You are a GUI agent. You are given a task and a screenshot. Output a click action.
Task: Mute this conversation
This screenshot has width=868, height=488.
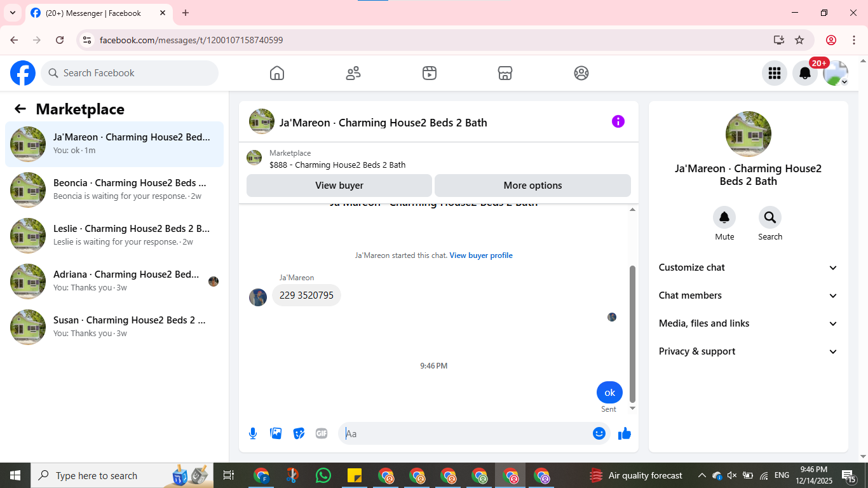tap(724, 218)
